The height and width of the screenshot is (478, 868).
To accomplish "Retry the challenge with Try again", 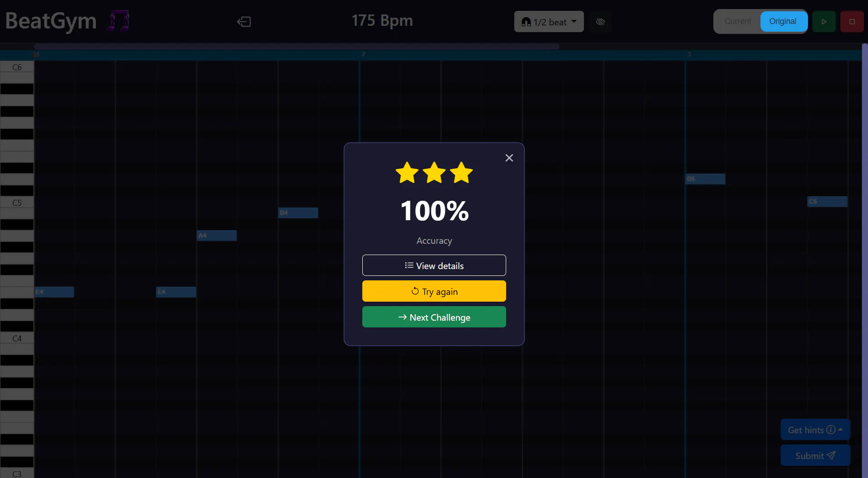I will tap(434, 291).
